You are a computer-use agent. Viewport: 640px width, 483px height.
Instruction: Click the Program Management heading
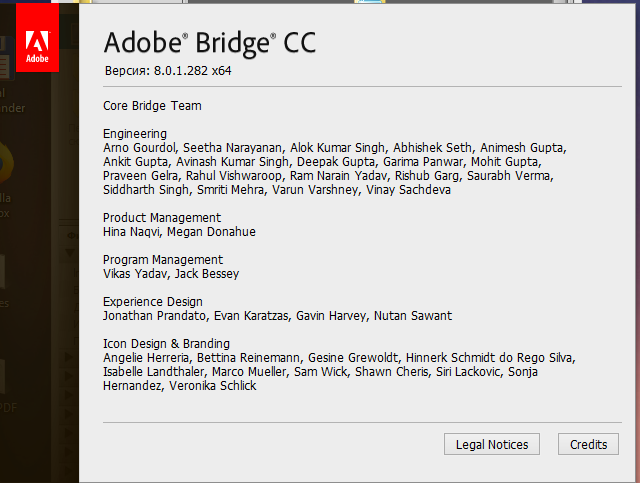coord(163,259)
